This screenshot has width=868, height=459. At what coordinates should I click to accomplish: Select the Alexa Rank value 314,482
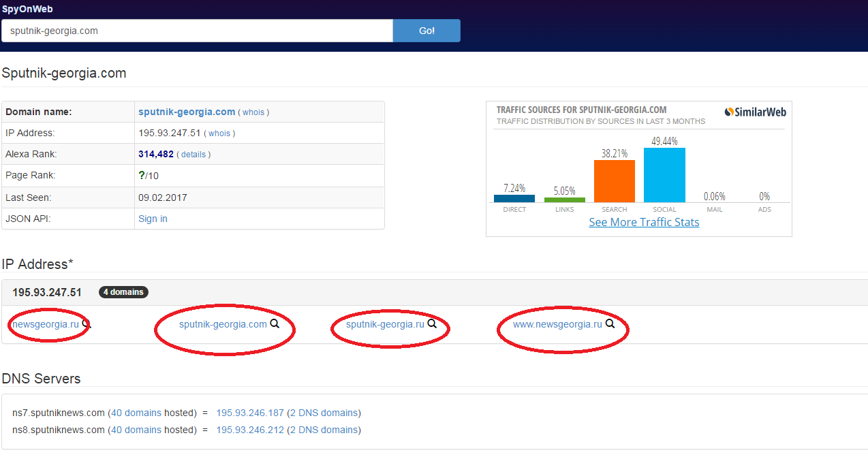[x=156, y=155]
